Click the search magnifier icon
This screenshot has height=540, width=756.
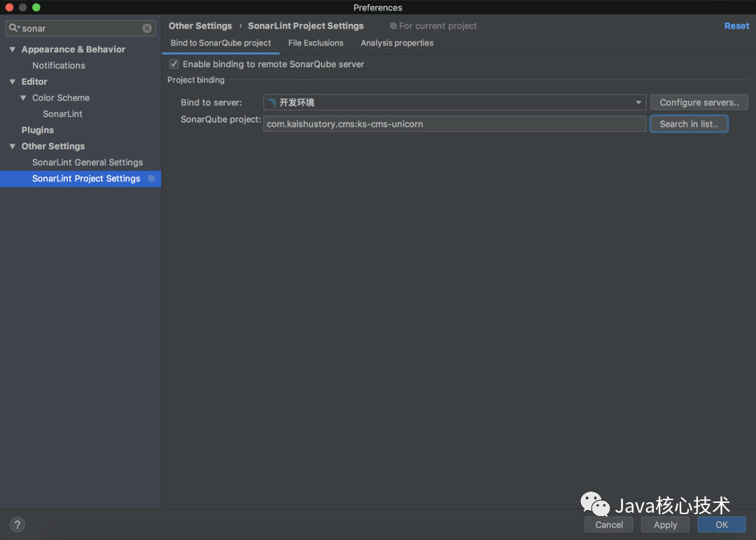13,28
